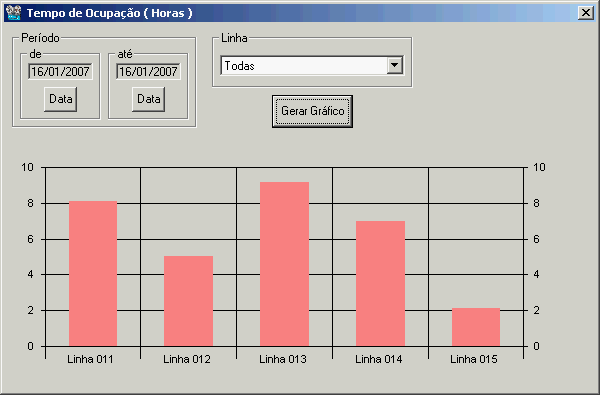This screenshot has width=600, height=395.
Task: Click the 'até' end date field
Action: 148,72
